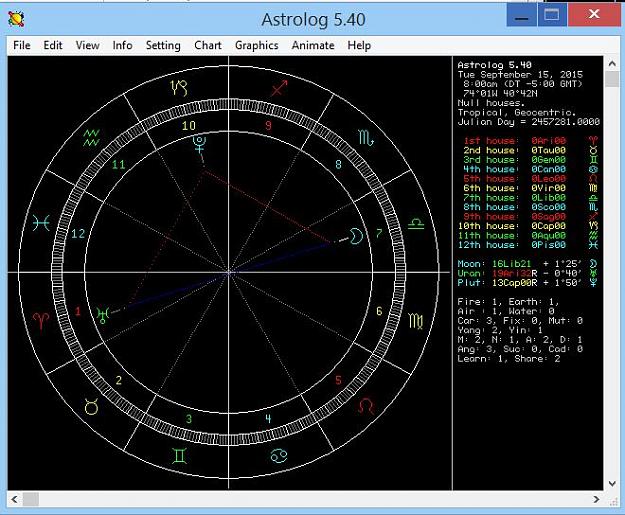Click the Virgo glyph on the chart wheel
Image resolution: width=625 pixels, height=515 pixels.
416,321
